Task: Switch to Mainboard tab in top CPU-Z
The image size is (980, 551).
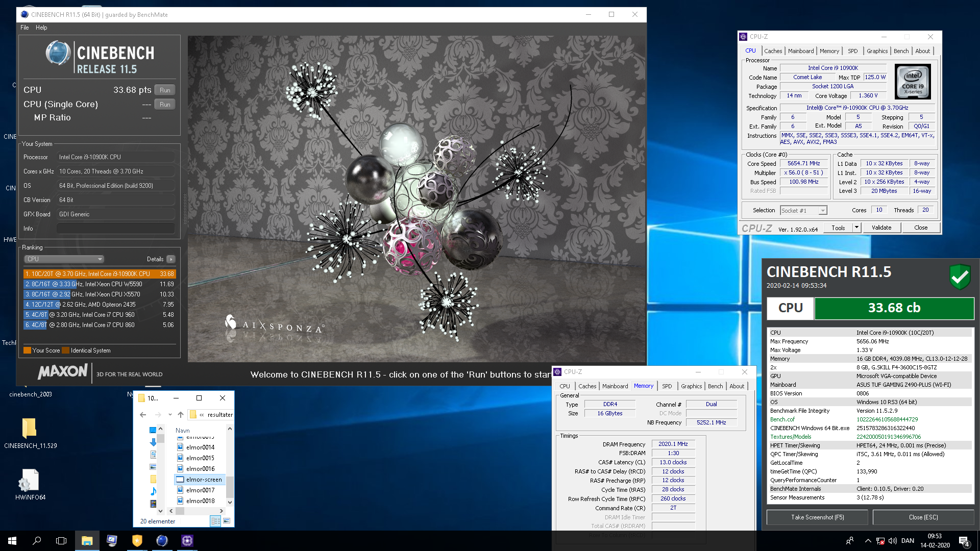Action: (801, 51)
